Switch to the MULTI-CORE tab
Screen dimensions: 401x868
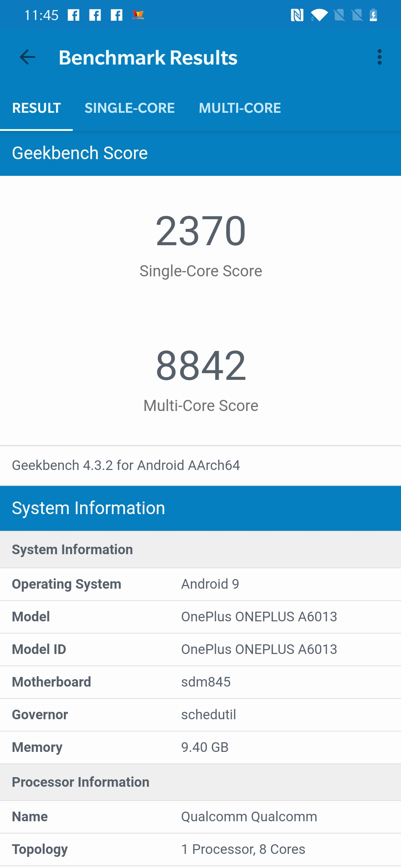point(240,108)
